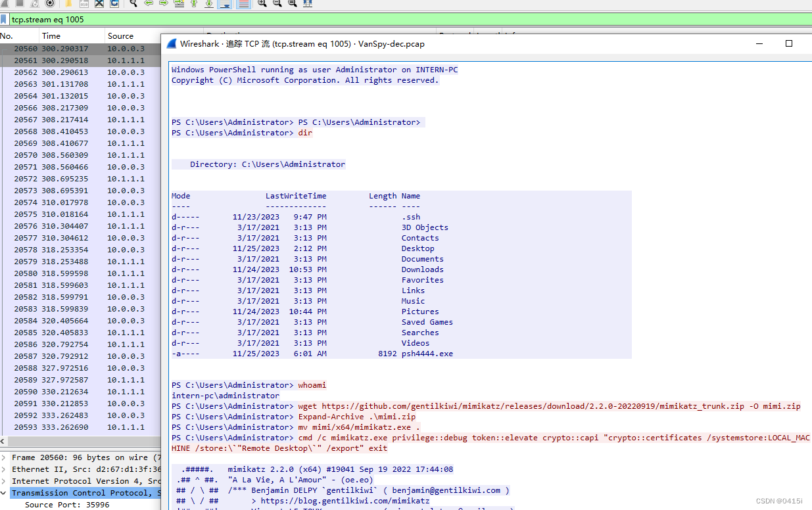
Task: Go to specified packet icon
Action: [179, 3]
